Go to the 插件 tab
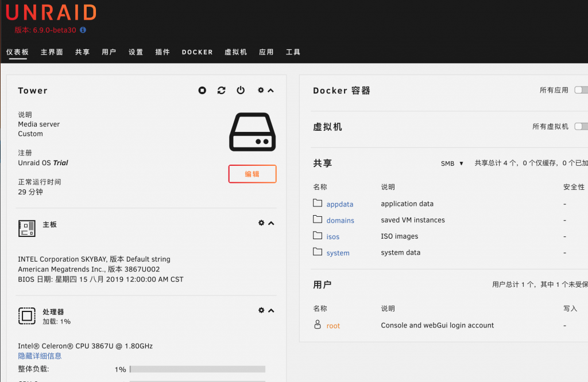 click(163, 52)
